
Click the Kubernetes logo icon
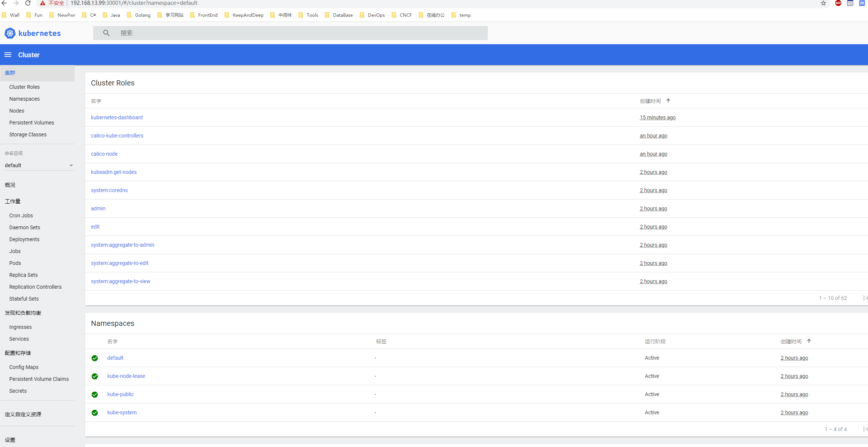[10, 33]
